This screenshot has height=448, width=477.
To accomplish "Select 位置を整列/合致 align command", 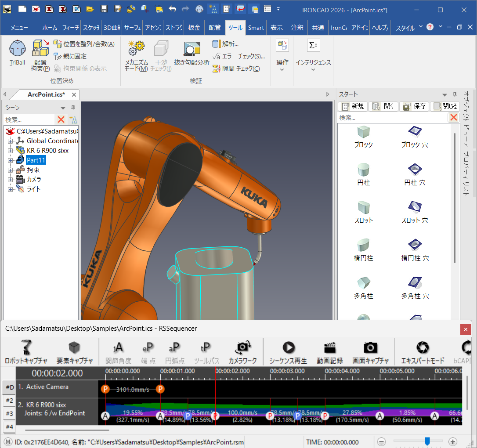I will [x=84, y=44].
